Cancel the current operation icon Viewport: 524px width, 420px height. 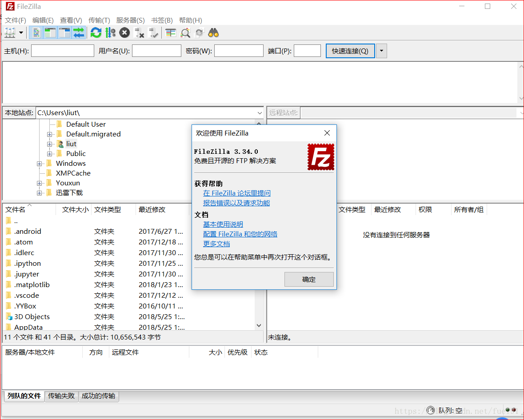coord(124,33)
